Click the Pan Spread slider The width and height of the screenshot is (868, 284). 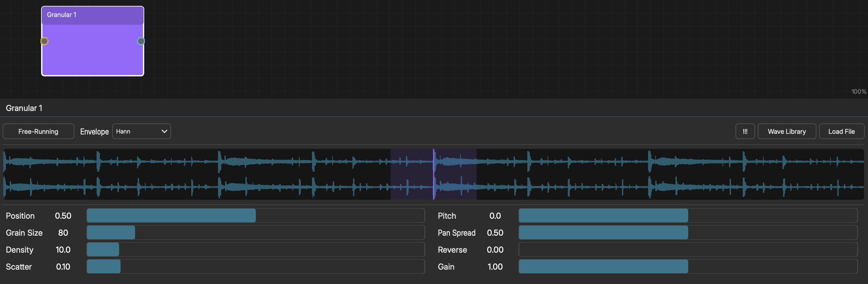pos(688,232)
